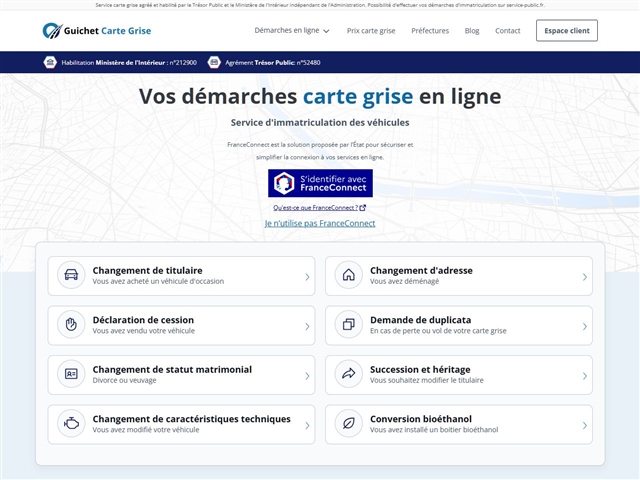Click the Guichet Carte Grise logo
Image resolution: width=640 pixels, height=480 pixels.
[x=97, y=31]
